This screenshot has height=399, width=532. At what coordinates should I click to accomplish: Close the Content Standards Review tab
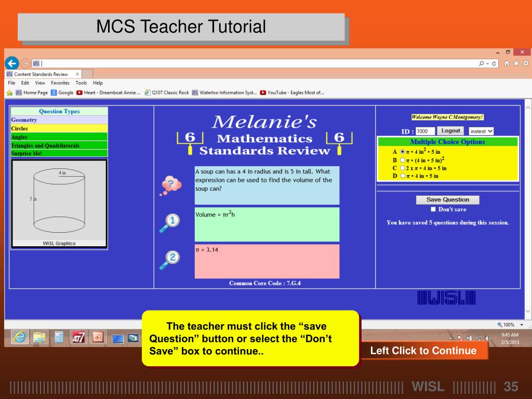[77, 74]
